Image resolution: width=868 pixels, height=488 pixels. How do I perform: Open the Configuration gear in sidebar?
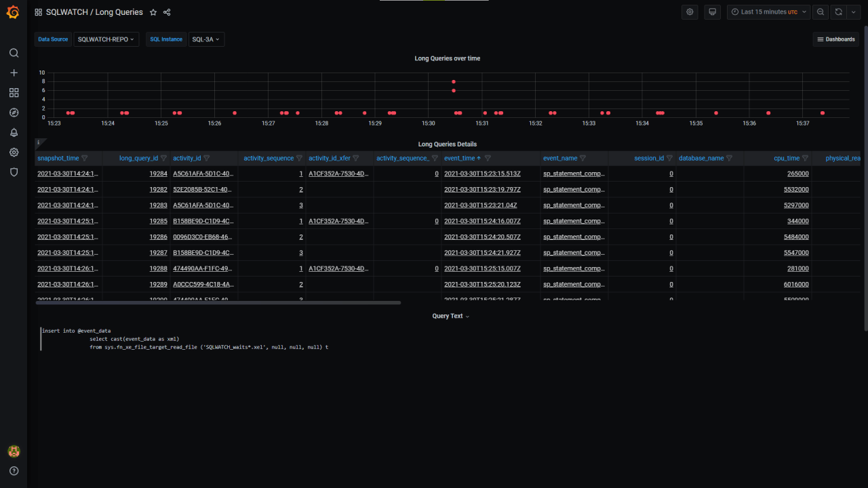(x=14, y=153)
